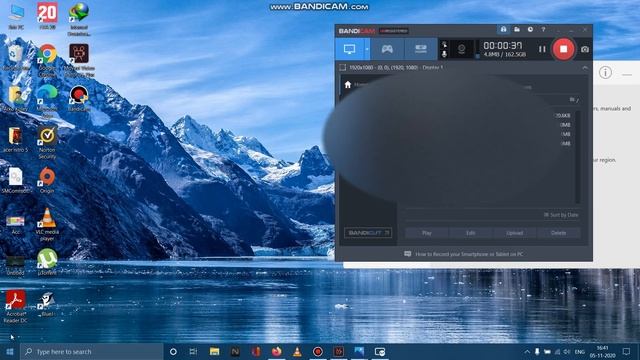640x360 pixels.
Task: Open Internet Download Manager desktop shortcut
Action: [x=79, y=19]
